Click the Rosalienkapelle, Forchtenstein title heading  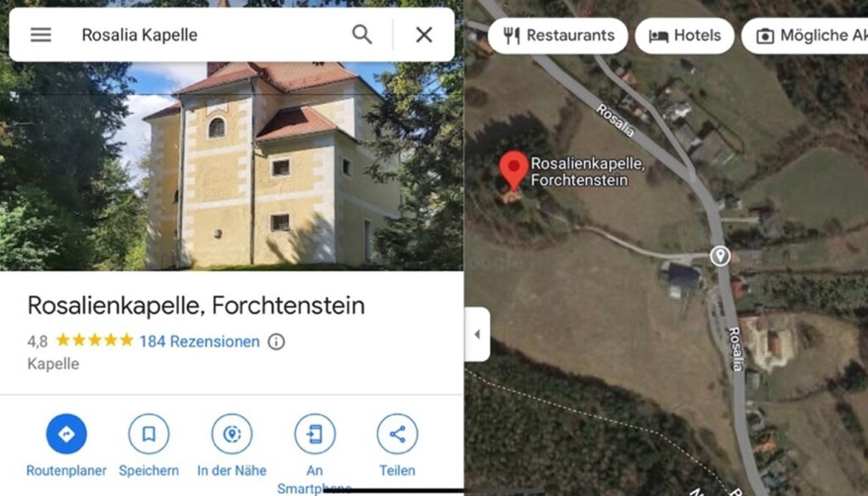(x=196, y=306)
